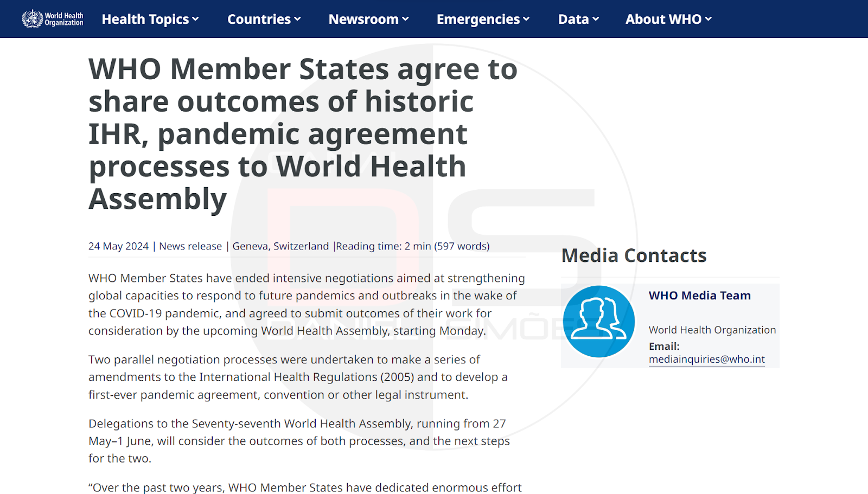Expand the About WHO dropdown chevron

pyautogui.click(x=708, y=20)
